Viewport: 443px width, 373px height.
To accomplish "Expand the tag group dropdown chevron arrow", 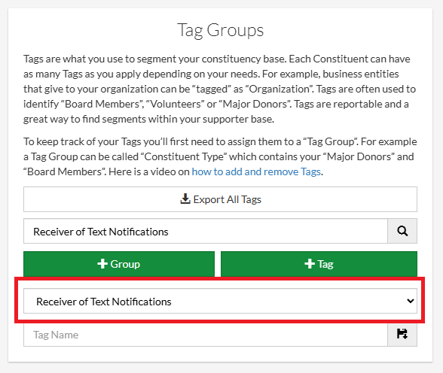I will 410,301.
